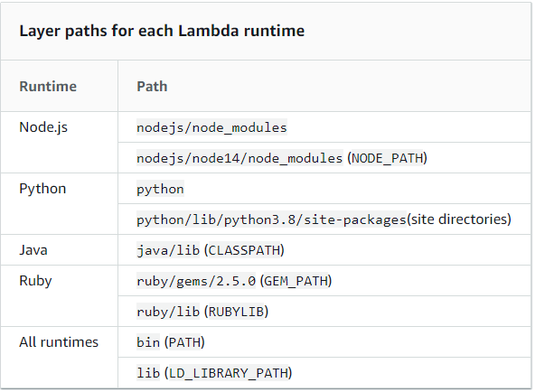Click the ruby/gems/2.5.0 path code

(x=196, y=281)
